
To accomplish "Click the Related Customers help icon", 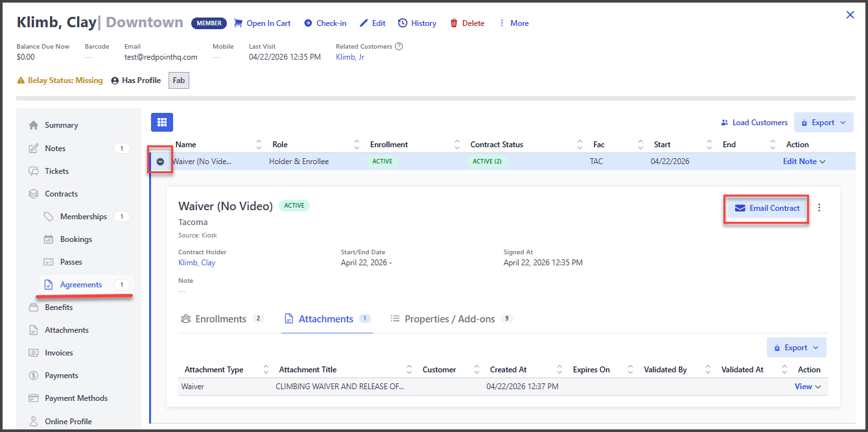I will 399,47.
